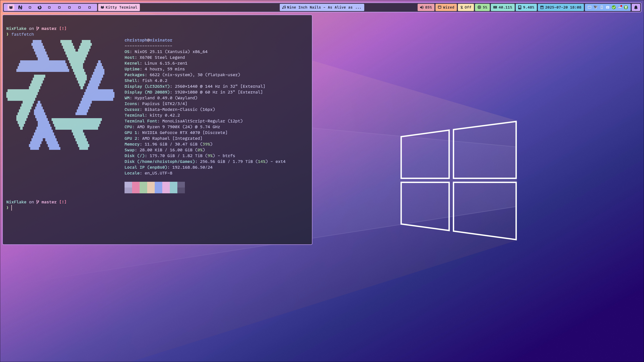Click the terminal prompt cursor line
The image size is (644, 362).
point(12,208)
